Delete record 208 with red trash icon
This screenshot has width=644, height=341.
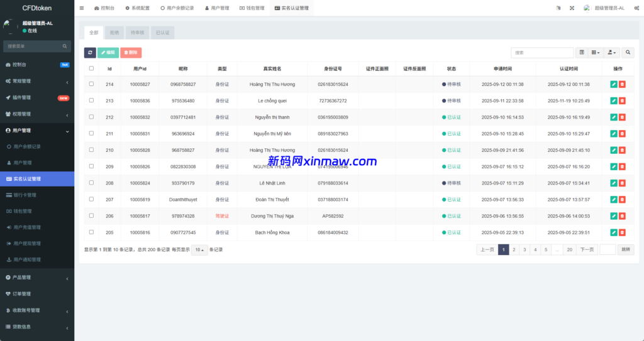(x=622, y=183)
